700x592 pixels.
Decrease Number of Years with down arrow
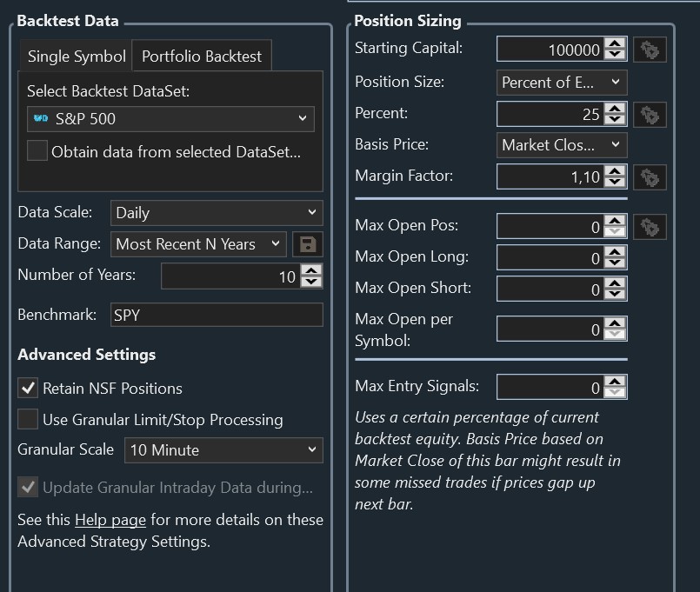[x=313, y=282]
